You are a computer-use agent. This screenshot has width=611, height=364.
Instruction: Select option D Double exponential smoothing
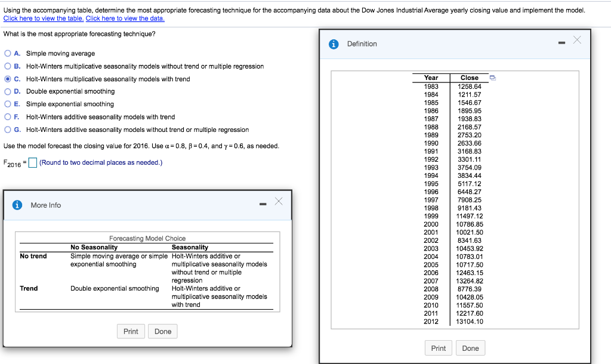[8, 91]
